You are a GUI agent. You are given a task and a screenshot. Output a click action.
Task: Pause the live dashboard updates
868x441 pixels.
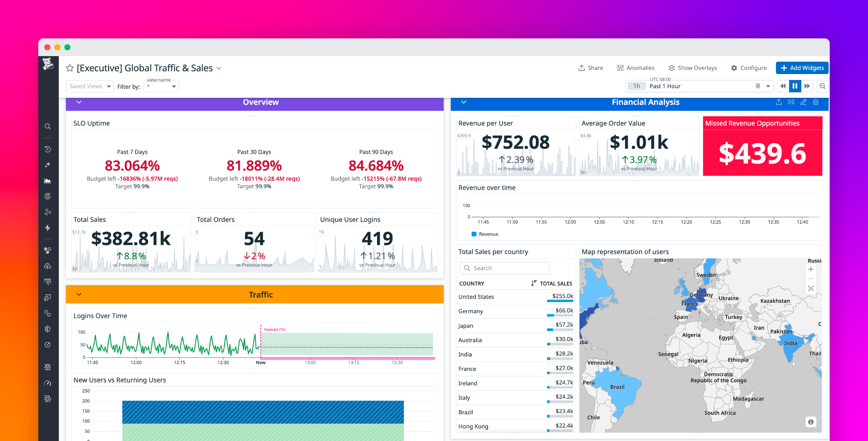[795, 86]
